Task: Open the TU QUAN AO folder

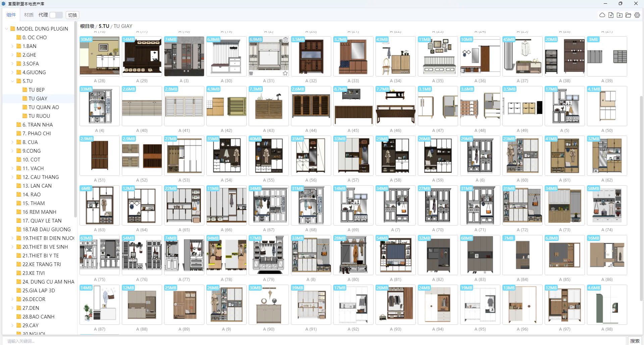Action: coord(44,107)
